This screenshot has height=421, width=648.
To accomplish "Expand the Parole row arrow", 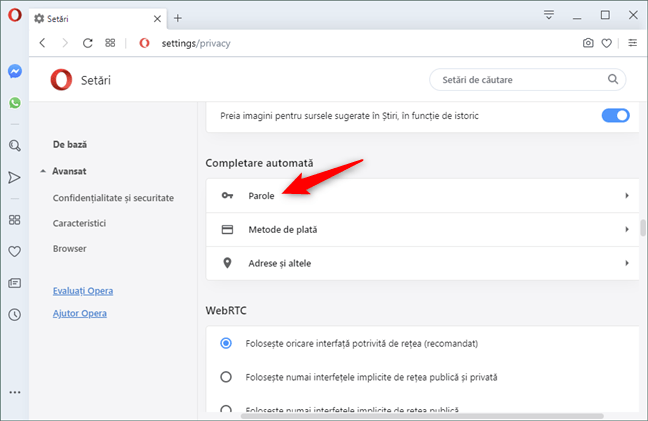I will tap(627, 195).
